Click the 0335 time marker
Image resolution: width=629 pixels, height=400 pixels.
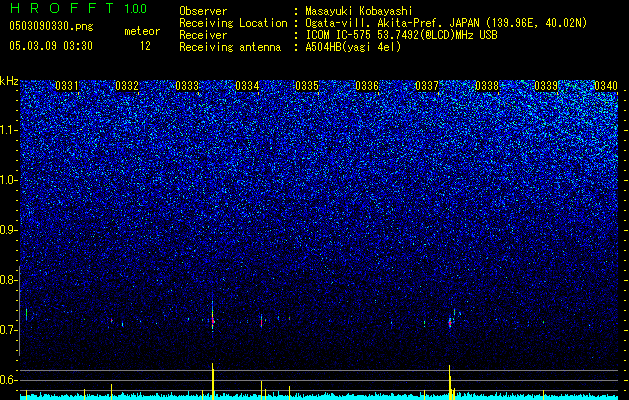point(307,86)
